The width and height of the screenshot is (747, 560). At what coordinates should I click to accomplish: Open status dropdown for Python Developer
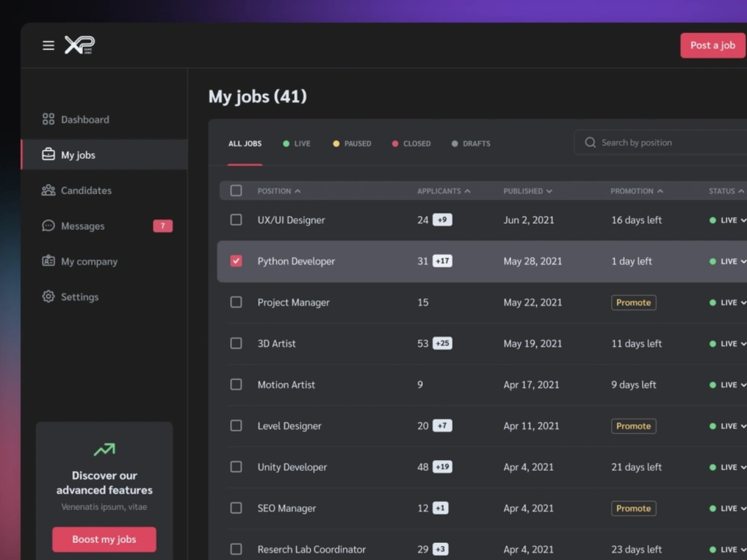(x=728, y=261)
